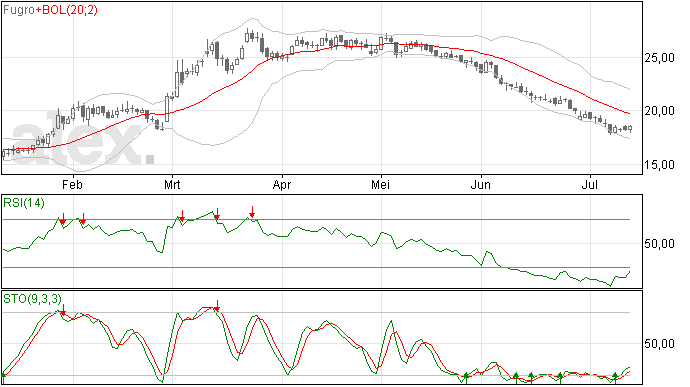Select the Feb month axis label
Viewport: 690px width, 387px height.
[x=72, y=184]
